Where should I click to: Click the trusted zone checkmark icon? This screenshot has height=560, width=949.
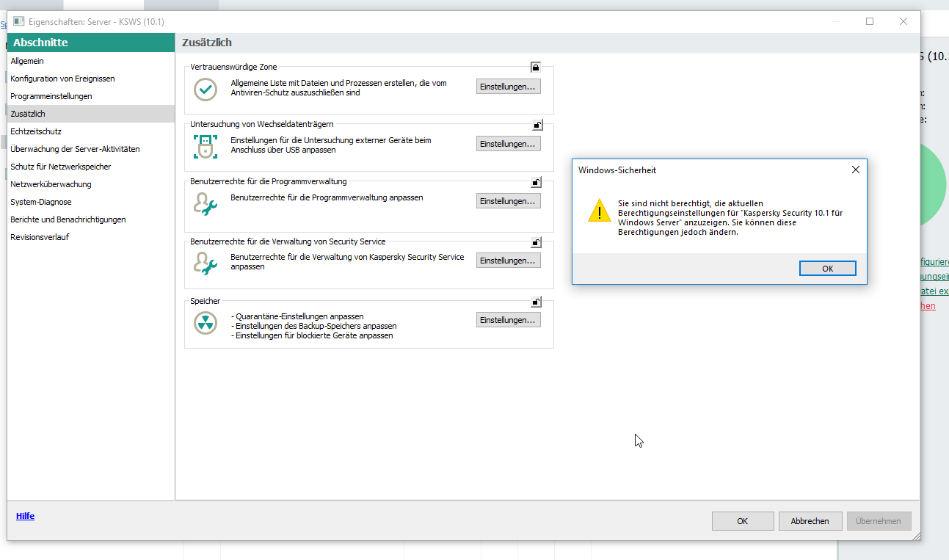(x=206, y=89)
